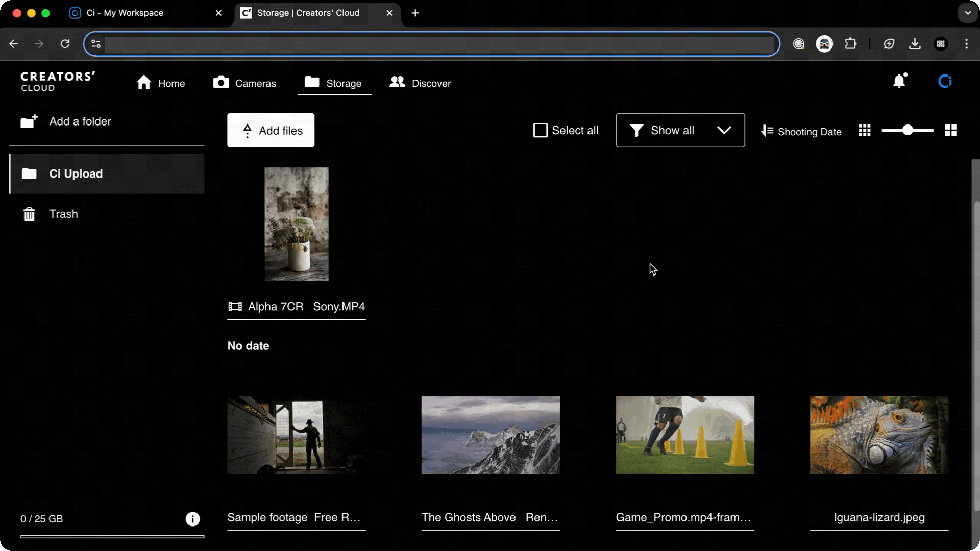The height and width of the screenshot is (551, 980).
Task: Open the Extensions puzzle icon
Action: pos(850,44)
